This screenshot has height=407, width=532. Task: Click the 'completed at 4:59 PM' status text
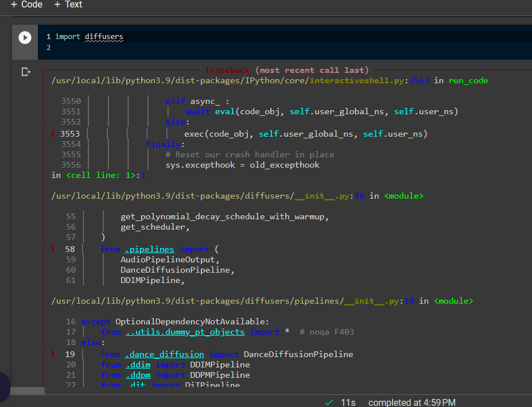pos(412,402)
